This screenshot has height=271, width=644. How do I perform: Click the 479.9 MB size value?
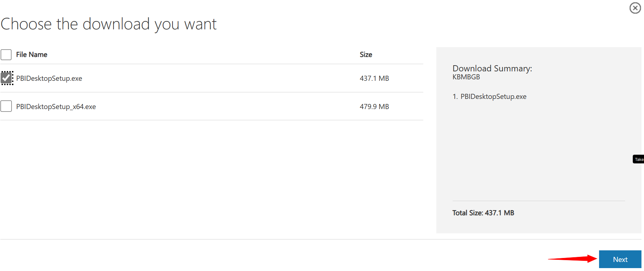(x=374, y=106)
